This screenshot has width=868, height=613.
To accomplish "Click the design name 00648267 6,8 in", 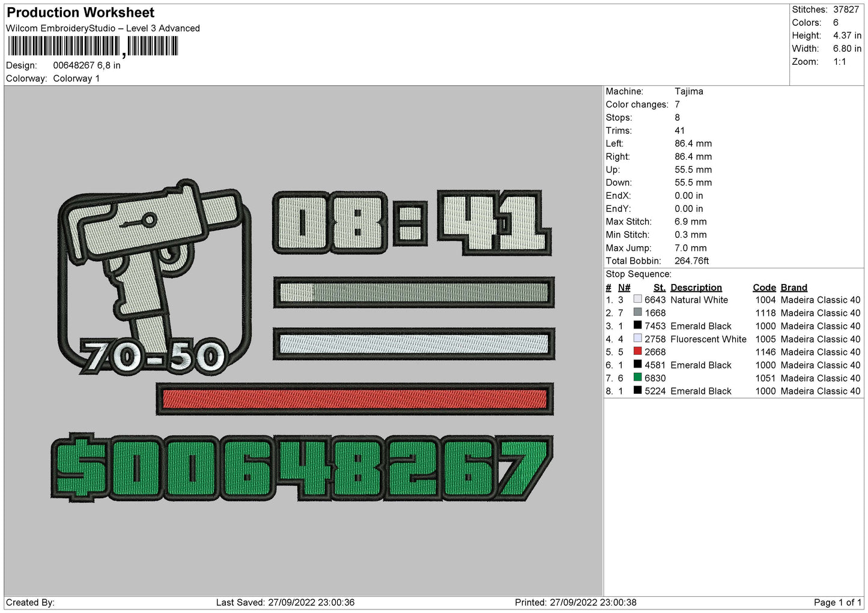I will [x=86, y=65].
